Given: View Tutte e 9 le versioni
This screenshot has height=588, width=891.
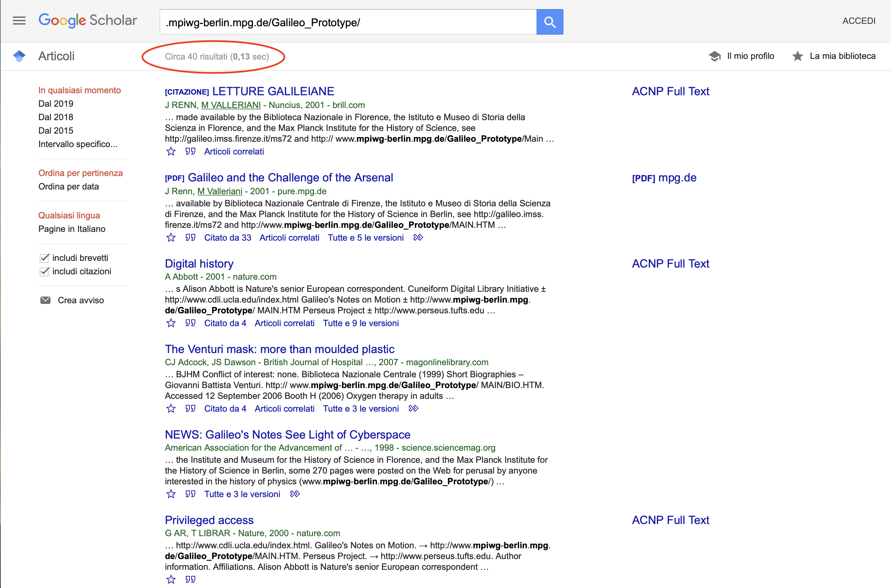Looking at the screenshot, I should 361,323.
